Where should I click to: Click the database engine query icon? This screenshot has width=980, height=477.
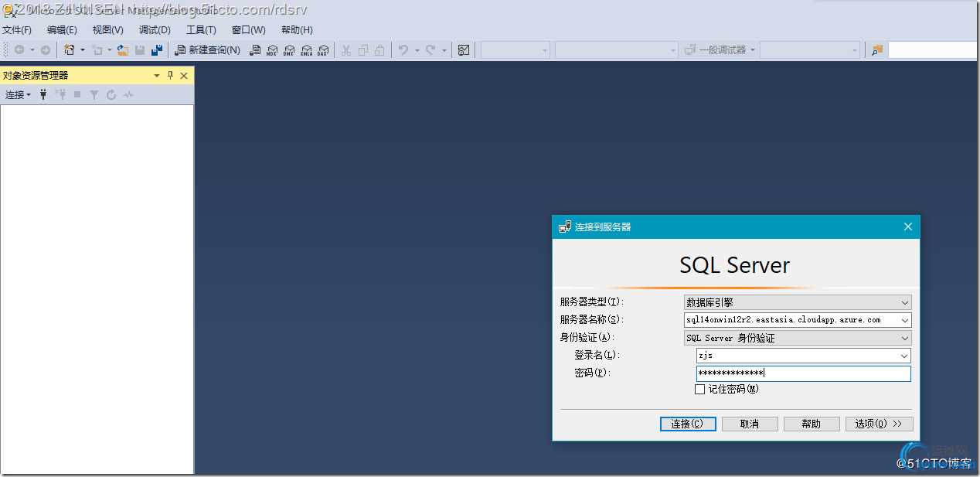pos(254,50)
